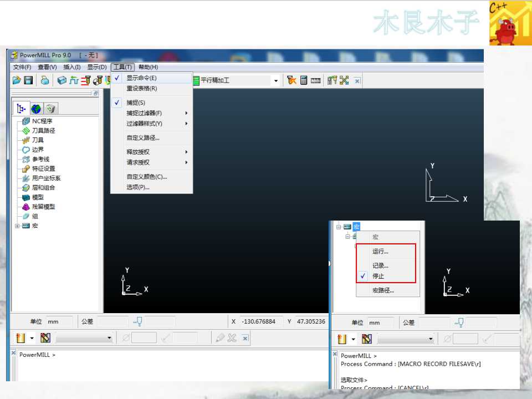Open the 文件(F) menu
Viewport: 532px width, 399px height.
(22, 67)
